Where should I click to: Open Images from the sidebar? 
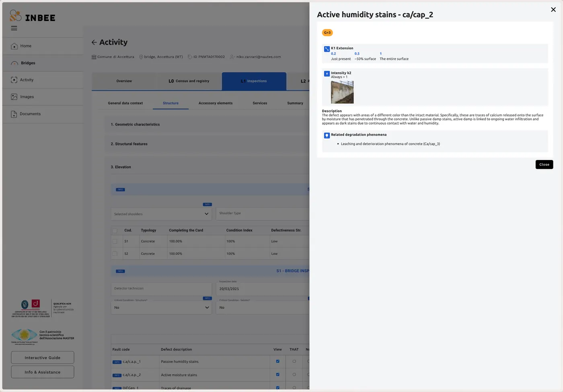tap(43, 97)
